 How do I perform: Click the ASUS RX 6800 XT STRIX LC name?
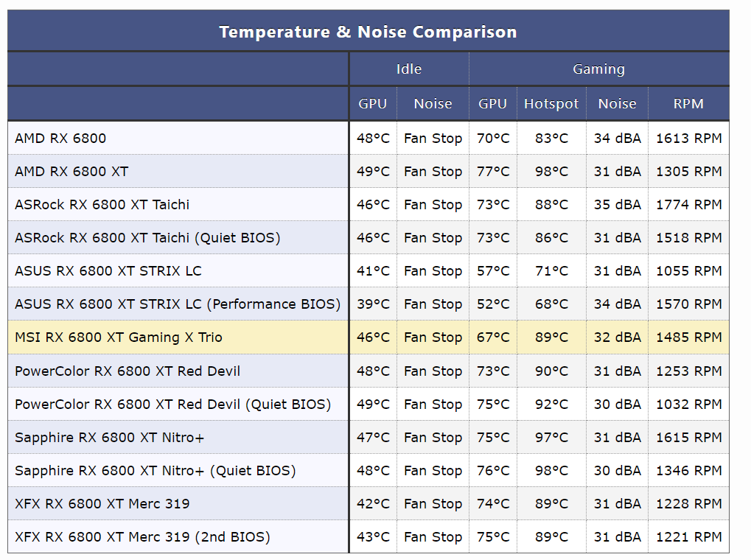[108, 271]
